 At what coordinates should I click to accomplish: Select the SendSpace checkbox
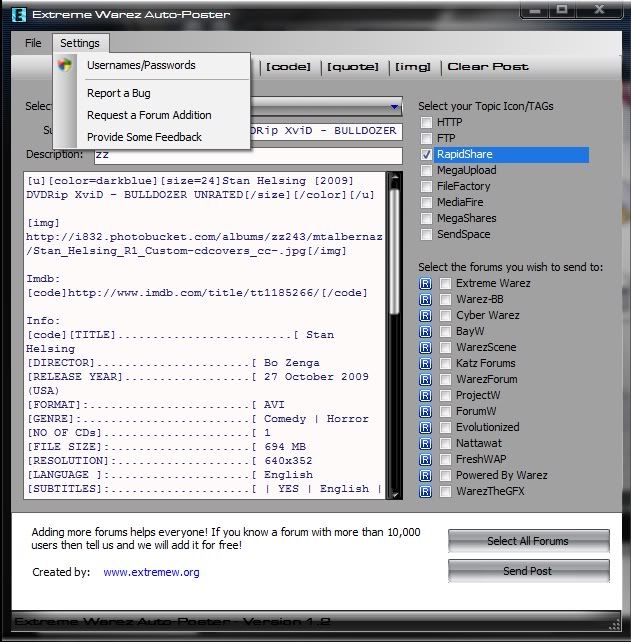426,234
